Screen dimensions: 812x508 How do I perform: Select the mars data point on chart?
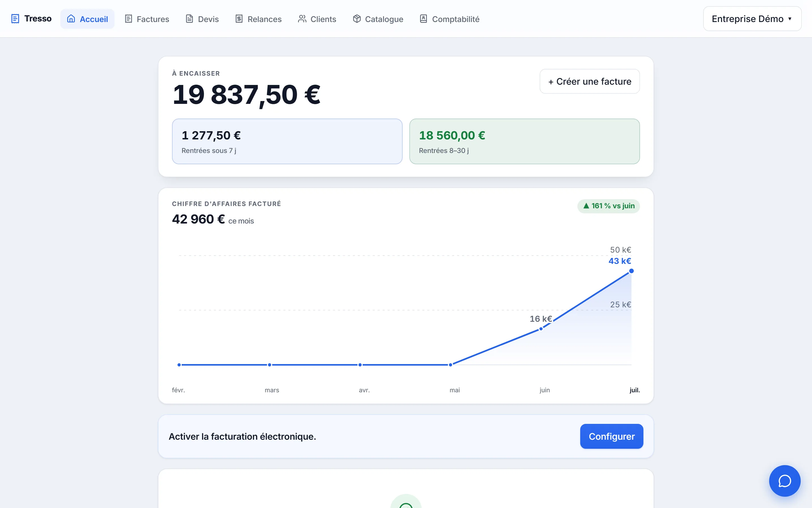270,365
